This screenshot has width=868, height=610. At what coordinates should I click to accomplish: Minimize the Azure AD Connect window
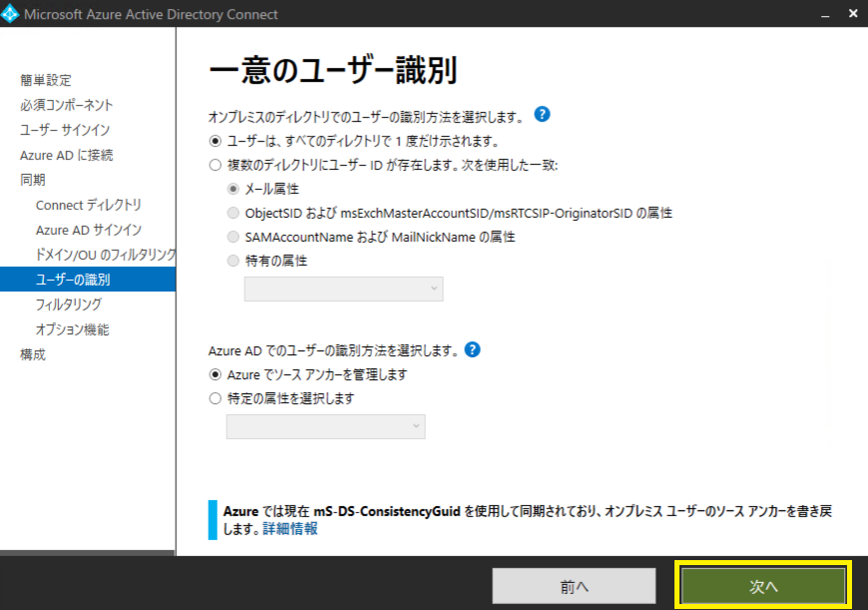(x=825, y=14)
